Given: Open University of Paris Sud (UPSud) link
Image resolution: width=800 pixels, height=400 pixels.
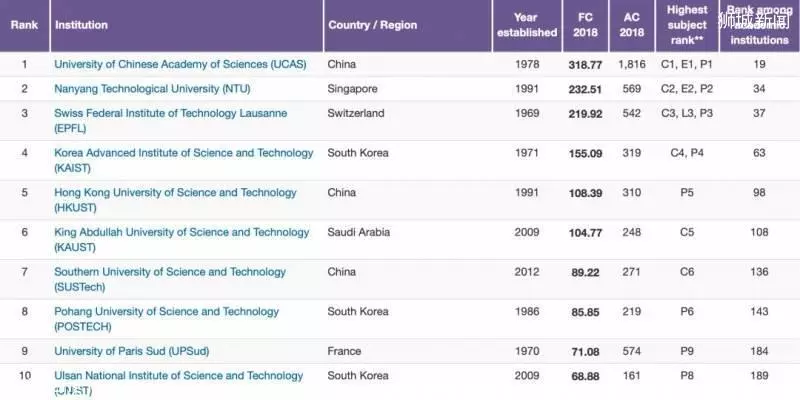Looking at the screenshot, I should tap(132, 352).
